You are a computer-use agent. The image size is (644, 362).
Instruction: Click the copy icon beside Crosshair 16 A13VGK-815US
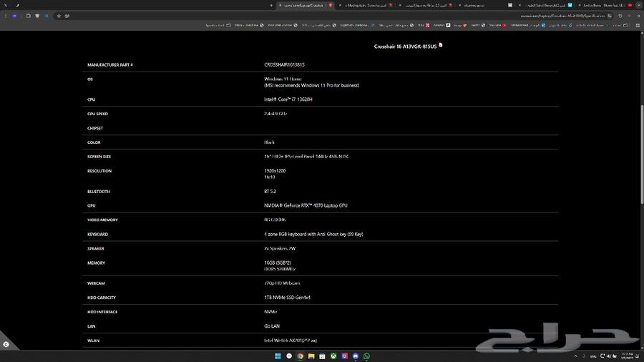[x=441, y=45]
